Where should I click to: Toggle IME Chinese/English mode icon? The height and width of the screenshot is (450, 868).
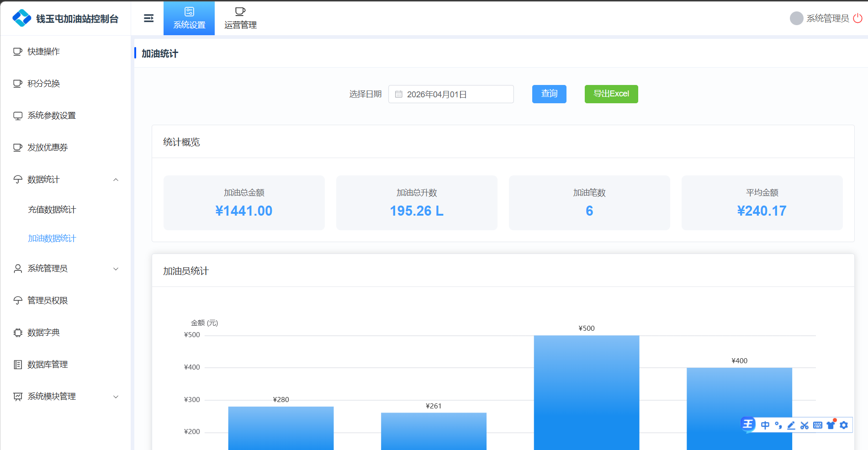pos(765,425)
